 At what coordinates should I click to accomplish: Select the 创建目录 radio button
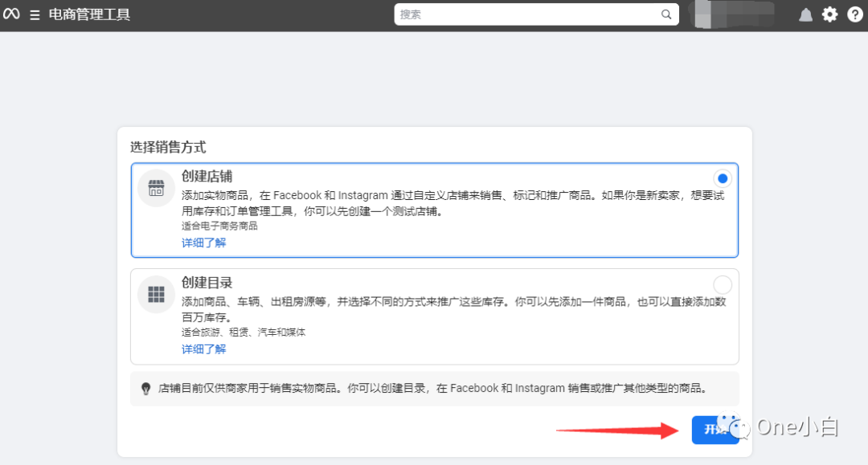(722, 283)
